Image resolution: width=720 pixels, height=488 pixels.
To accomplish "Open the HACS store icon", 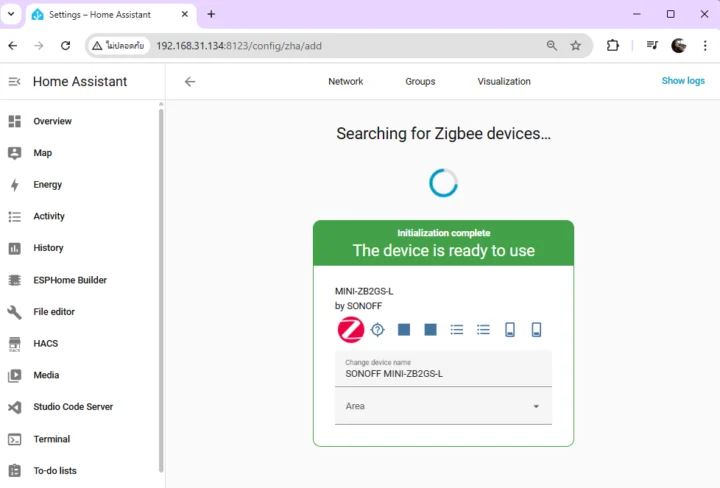I will [15, 344].
